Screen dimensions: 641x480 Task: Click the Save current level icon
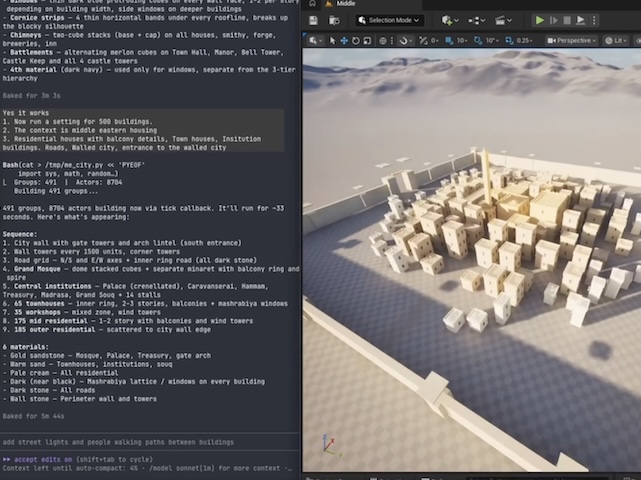click(x=313, y=20)
